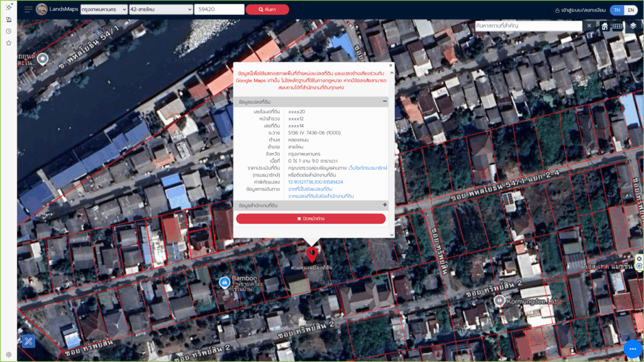Open the blue chat bubble button
This screenshot has width=644, height=362.
click(x=632, y=349)
